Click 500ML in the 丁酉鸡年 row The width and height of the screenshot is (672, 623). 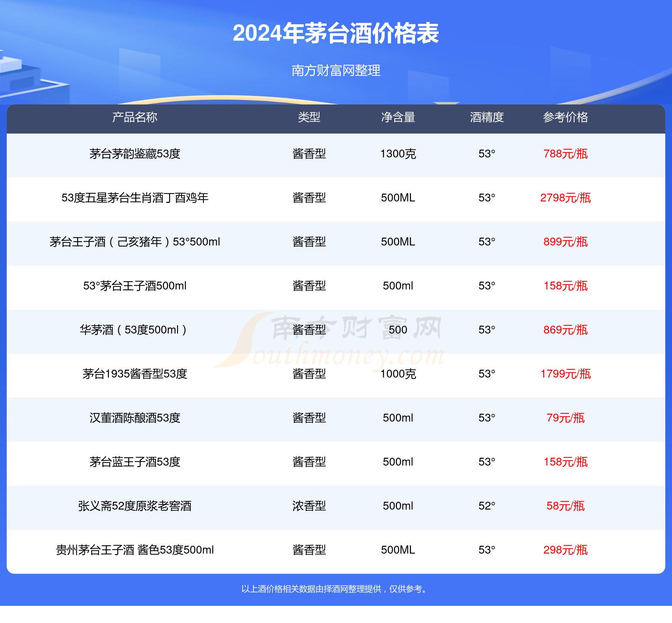coord(398,198)
